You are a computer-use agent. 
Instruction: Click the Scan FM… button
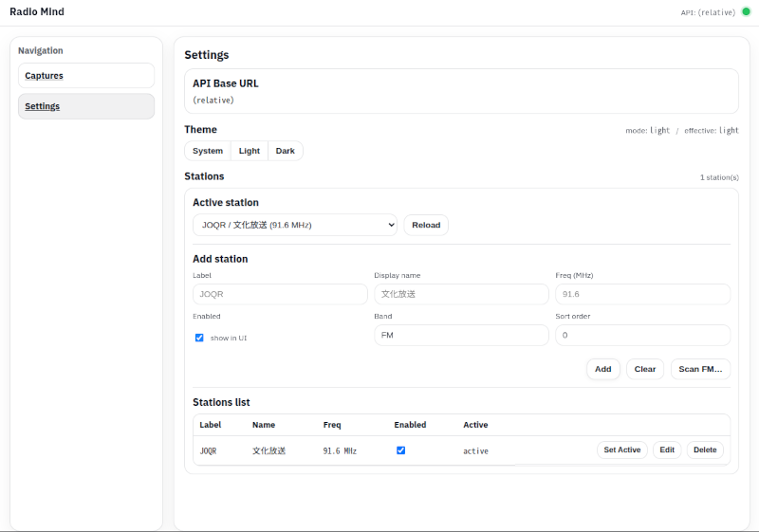700,369
